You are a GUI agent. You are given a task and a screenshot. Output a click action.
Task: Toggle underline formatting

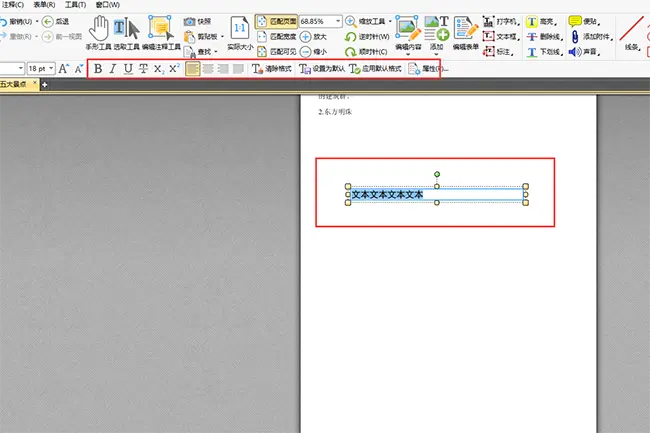click(129, 68)
